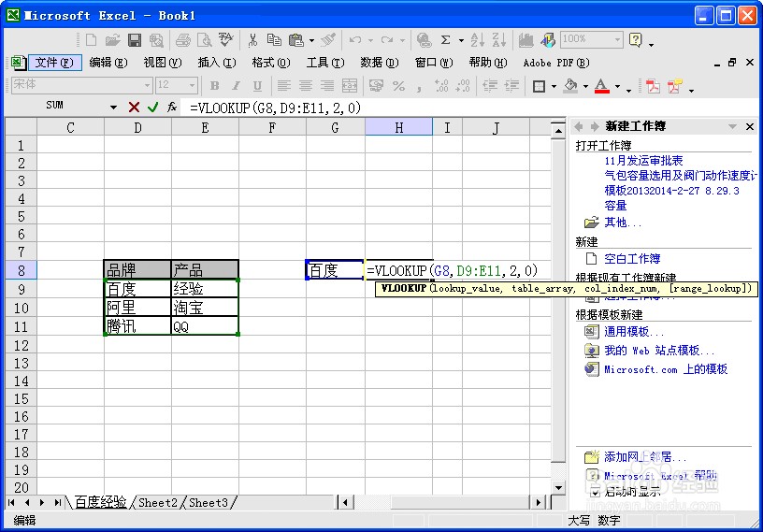Click the Decrease Decimal icon
The width and height of the screenshot is (763, 532).
[463, 86]
